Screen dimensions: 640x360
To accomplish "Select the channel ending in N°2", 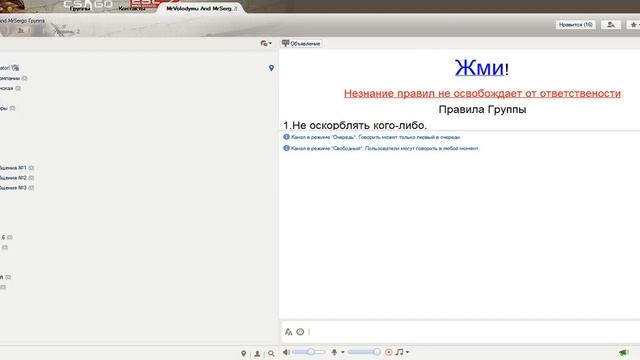I will (16, 178).
